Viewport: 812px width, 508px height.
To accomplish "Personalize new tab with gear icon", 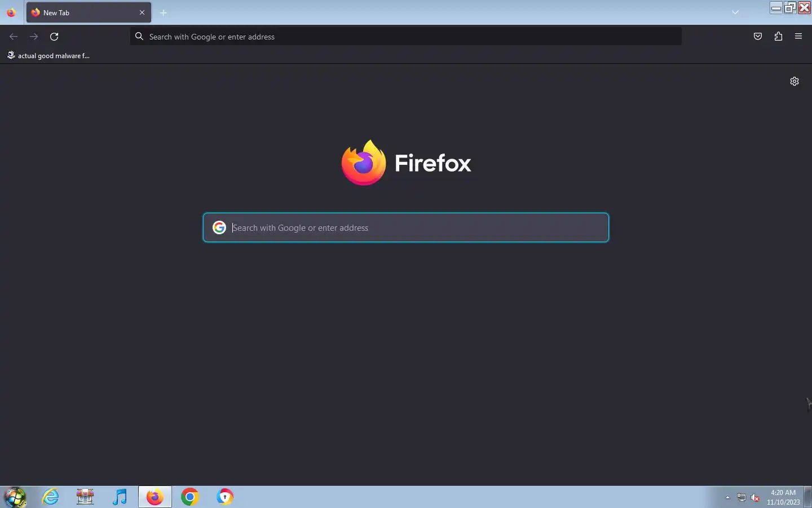I will coord(795,81).
